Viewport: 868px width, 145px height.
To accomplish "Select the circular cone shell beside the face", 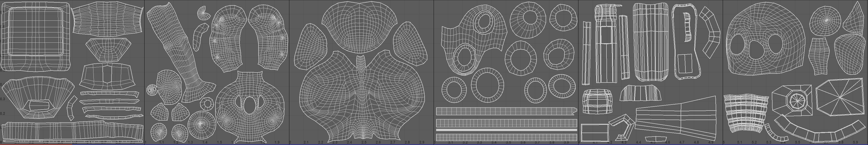I will coord(826,22).
